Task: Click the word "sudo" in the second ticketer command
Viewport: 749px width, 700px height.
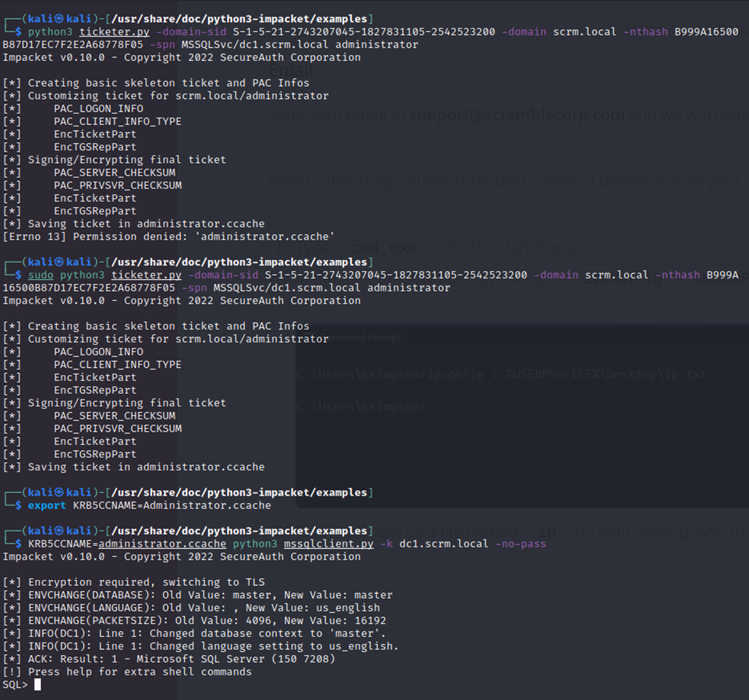Action: (x=41, y=275)
